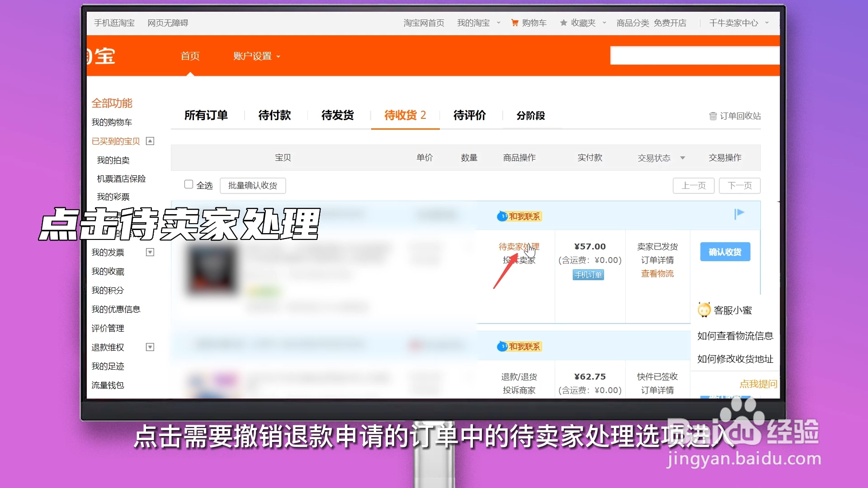Open 机票酒店保险 in the sidebar

click(x=121, y=179)
